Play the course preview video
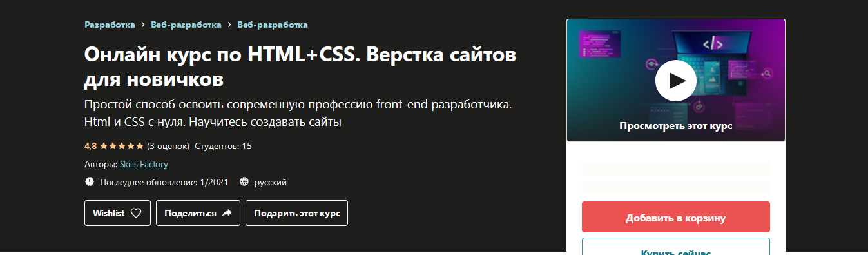This screenshot has width=868, height=255. pyautogui.click(x=675, y=81)
